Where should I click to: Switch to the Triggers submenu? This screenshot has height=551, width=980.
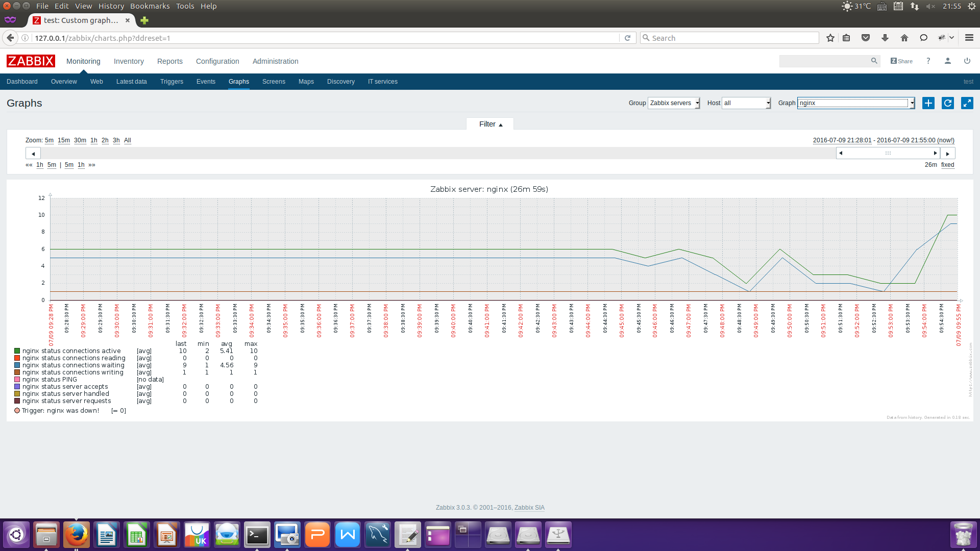coord(171,82)
